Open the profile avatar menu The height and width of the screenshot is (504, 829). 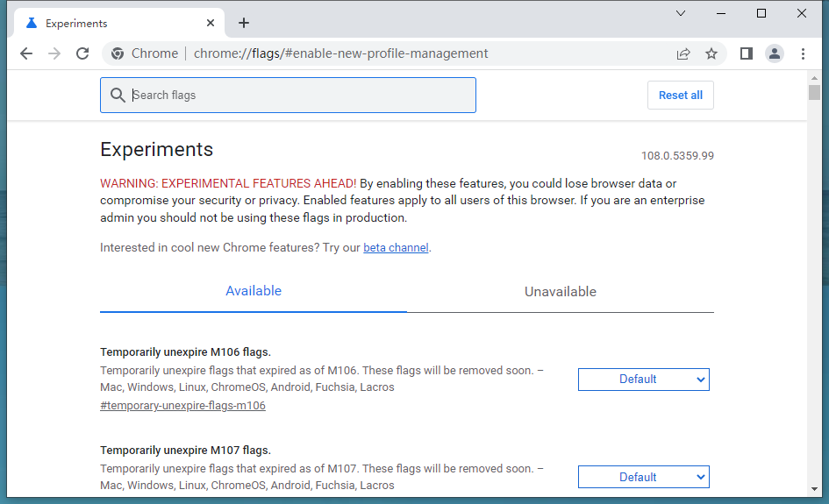[x=775, y=53]
